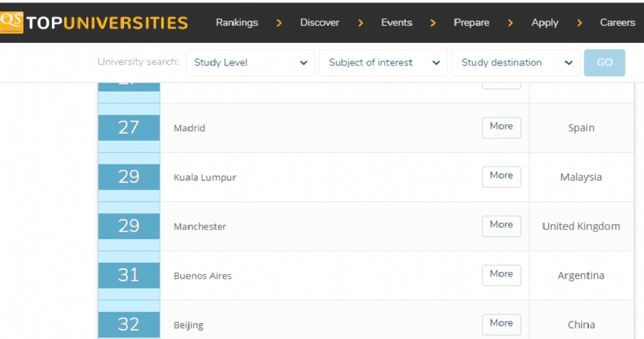The image size is (644, 339).
Task: Click the chevron arrow after Discover
Action: 361,23
